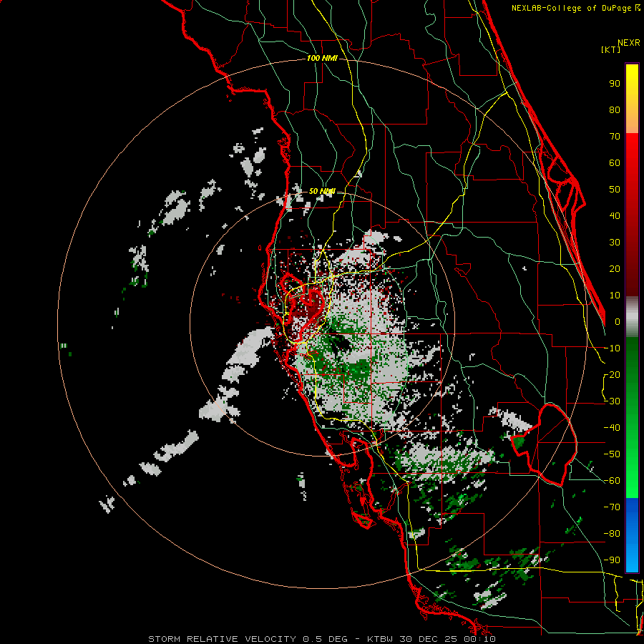Screen dimensions: 644x644
Task: Pick the yellow section atop the color bar
Action: click(x=632, y=99)
